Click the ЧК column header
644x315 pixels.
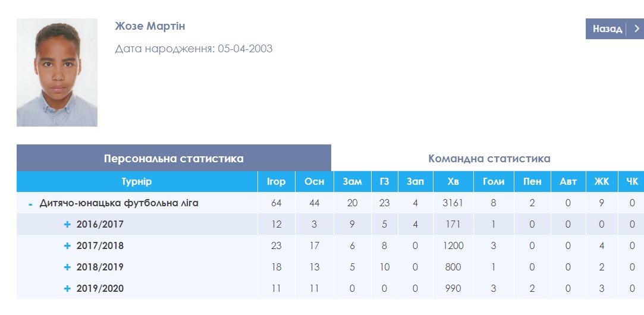pyautogui.click(x=632, y=182)
